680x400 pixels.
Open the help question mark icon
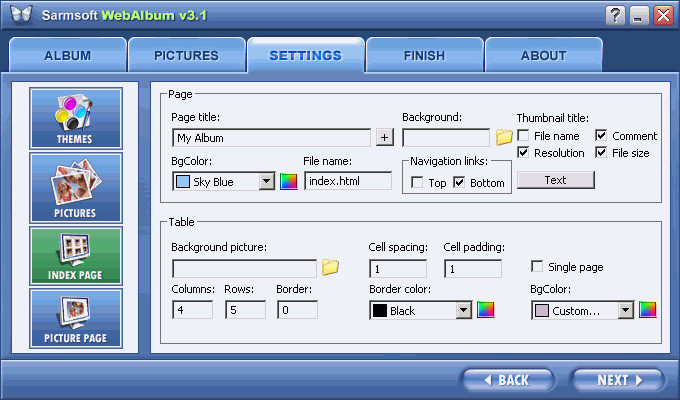(615, 15)
